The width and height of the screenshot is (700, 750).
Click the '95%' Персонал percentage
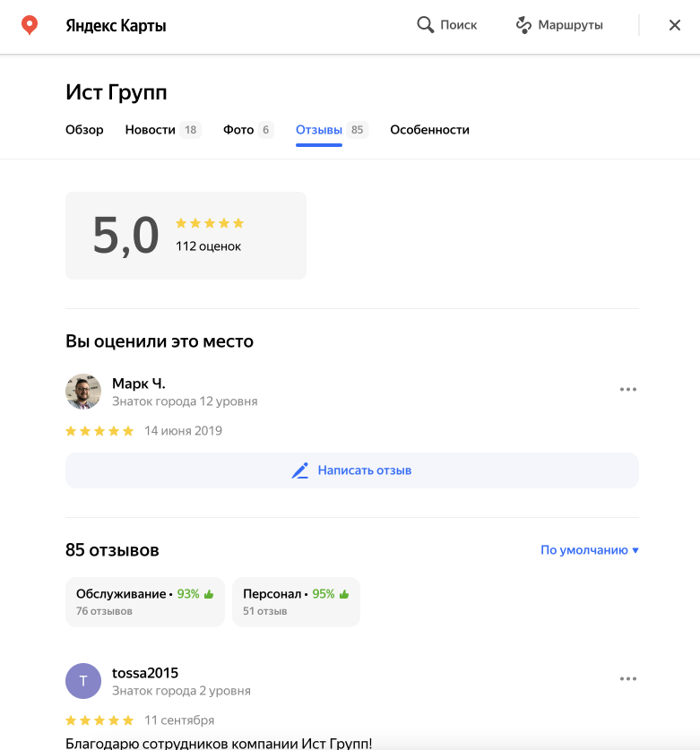(324, 594)
